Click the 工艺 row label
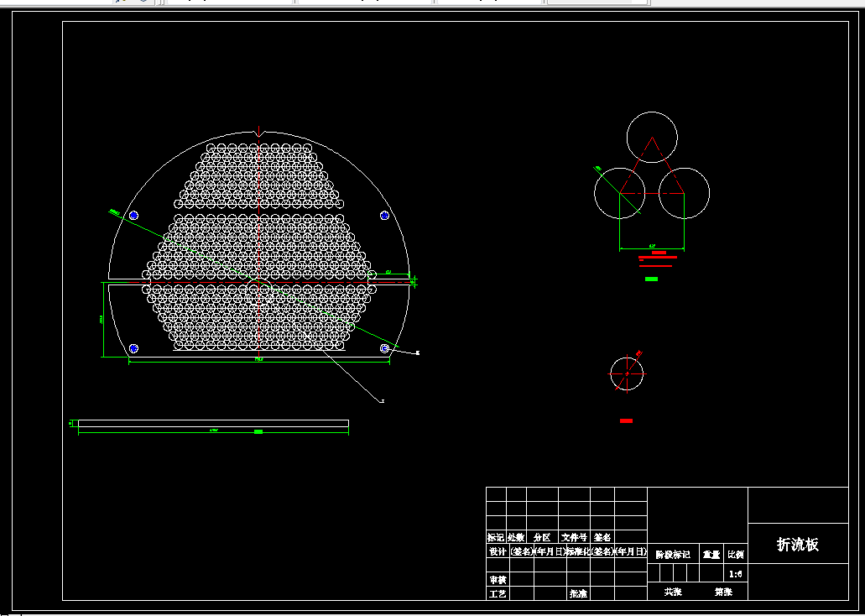 pyautogui.click(x=498, y=594)
